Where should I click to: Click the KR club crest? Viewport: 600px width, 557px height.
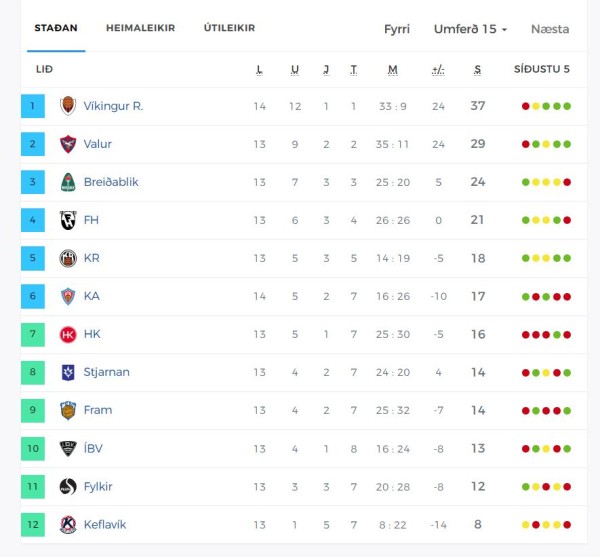(x=68, y=258)
